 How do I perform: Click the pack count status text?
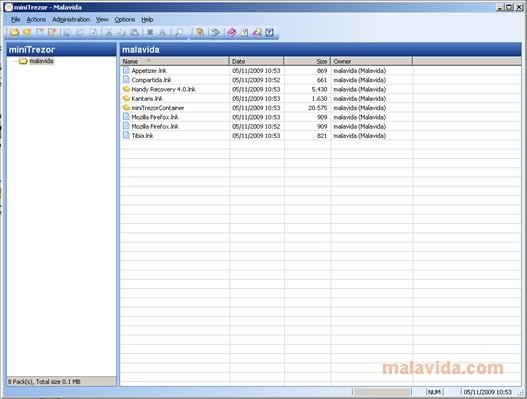pyautogui.click(x=44, y=382)
